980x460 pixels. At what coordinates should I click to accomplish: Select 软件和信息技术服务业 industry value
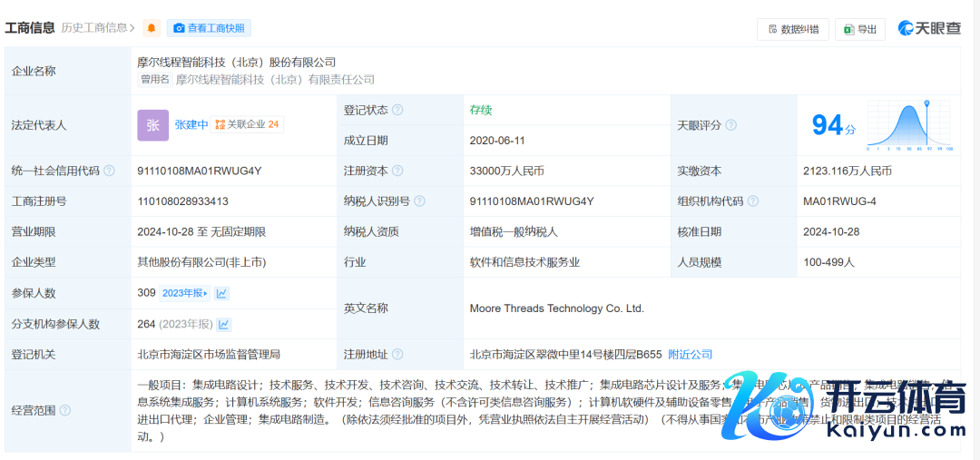(525, 262)
